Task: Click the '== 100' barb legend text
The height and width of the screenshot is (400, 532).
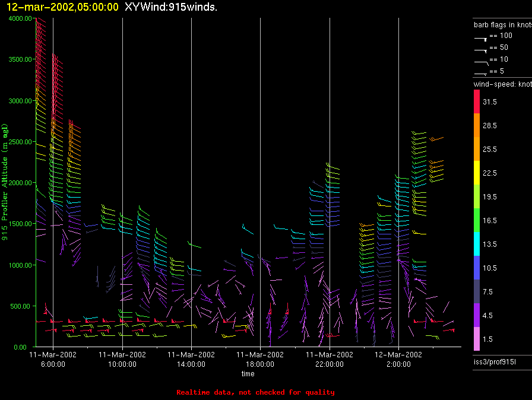Action: click(x=501, y=36)
